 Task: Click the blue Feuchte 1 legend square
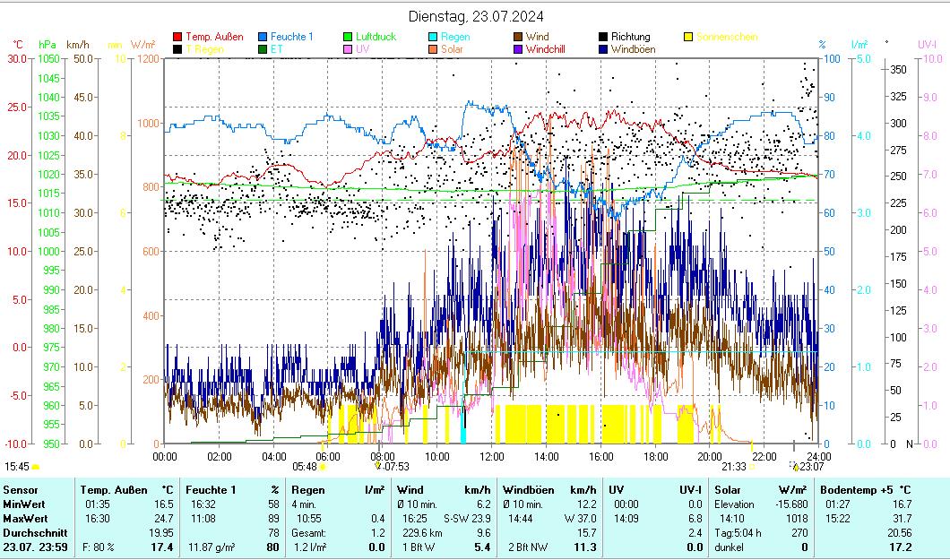click(263, 37)
